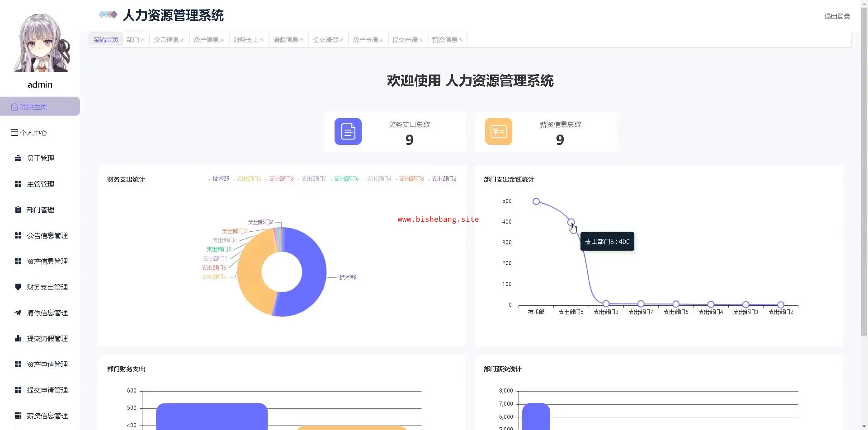Click the dotted grid icon for 薪资信息管理
This screenshot has width=868, height=430.
point(18,416)
